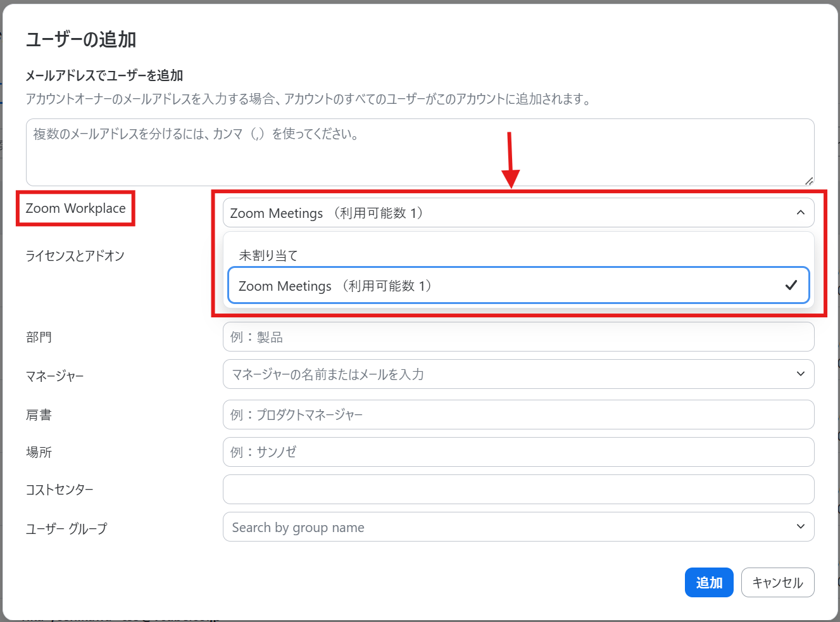840x622 pixels.
Task: Click the 部門 field label
Action: click(39, 337)
